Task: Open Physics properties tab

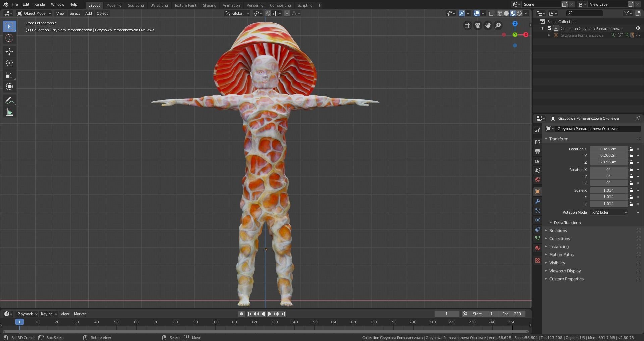Action: click(x=537, y=220)
